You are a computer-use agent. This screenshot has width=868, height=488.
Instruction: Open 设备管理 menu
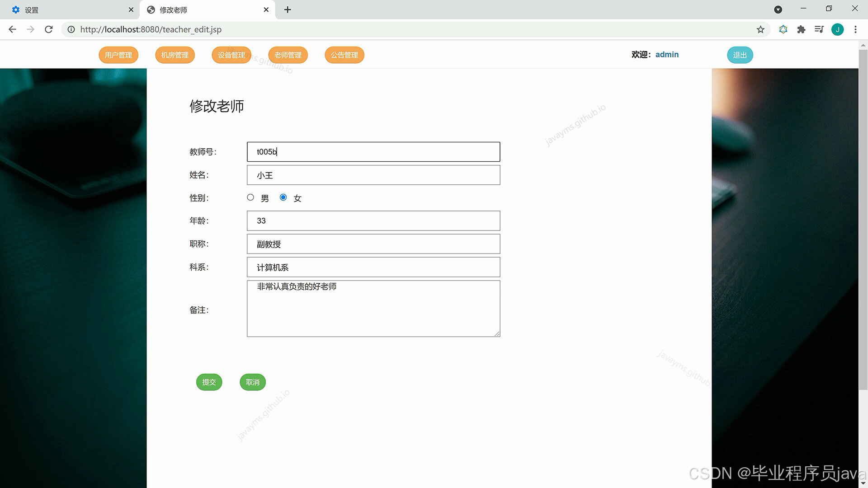(231, 55)
